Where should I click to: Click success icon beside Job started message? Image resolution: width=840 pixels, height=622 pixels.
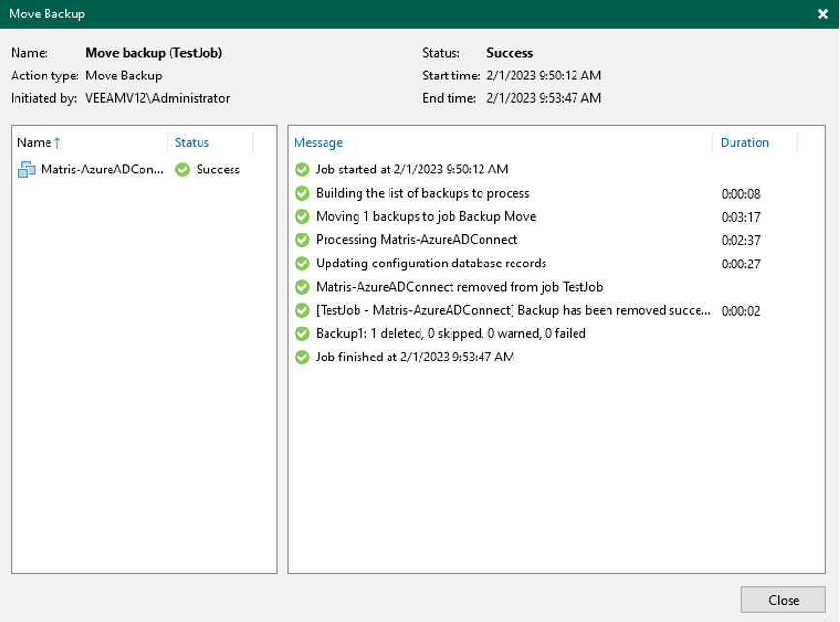[x=302, y=170]
